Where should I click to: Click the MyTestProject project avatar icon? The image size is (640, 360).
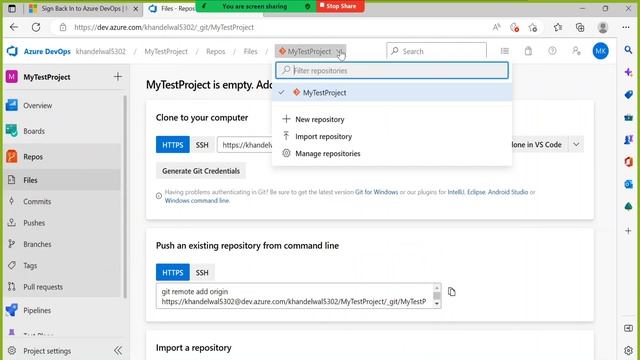coord(12,76)
